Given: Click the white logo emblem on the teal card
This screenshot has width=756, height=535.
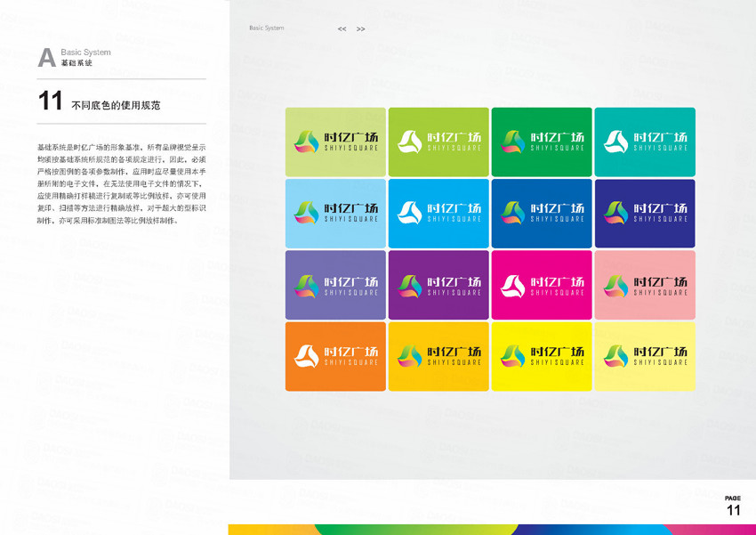Looking at the screenshot, I should tap(615, 142).
